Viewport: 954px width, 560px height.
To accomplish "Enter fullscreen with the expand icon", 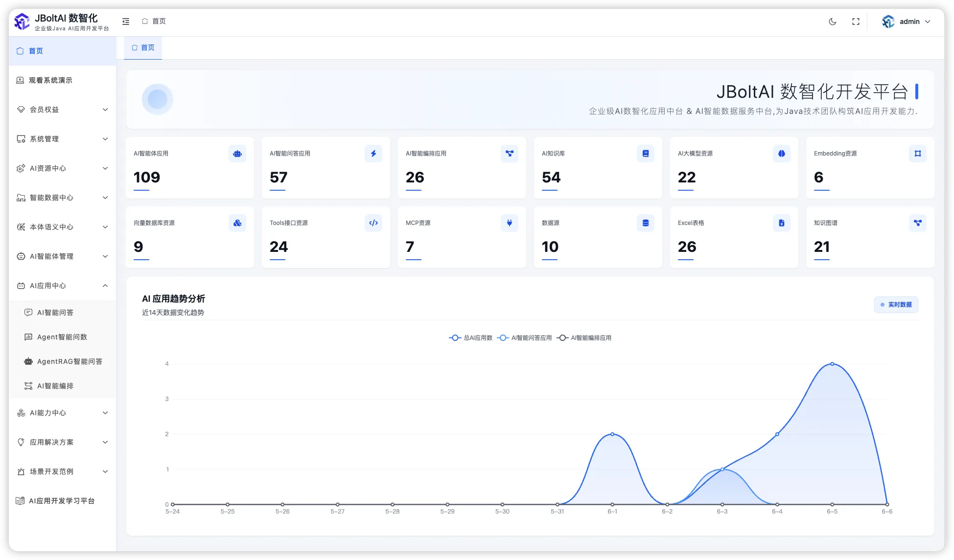I will click(856, 22).
